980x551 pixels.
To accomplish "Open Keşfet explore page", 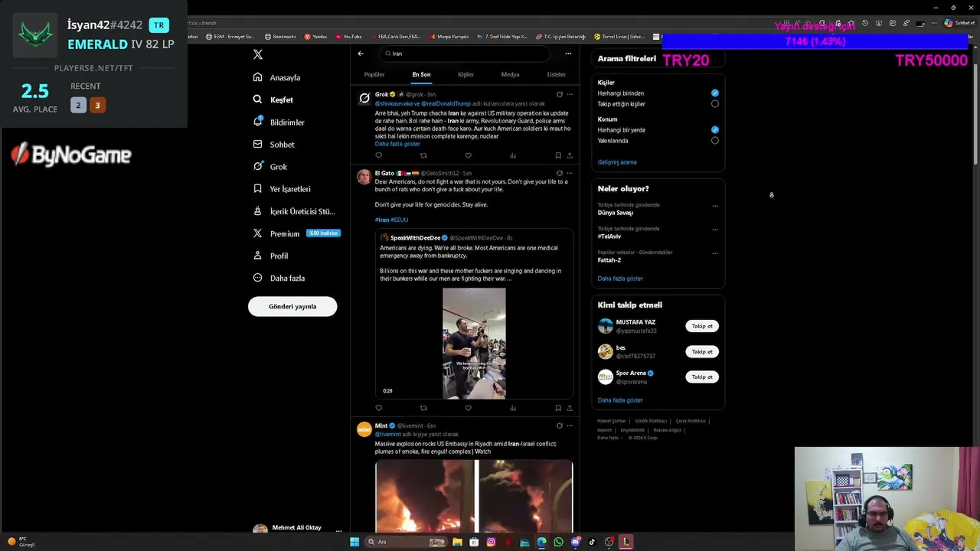I will (273, 99).
